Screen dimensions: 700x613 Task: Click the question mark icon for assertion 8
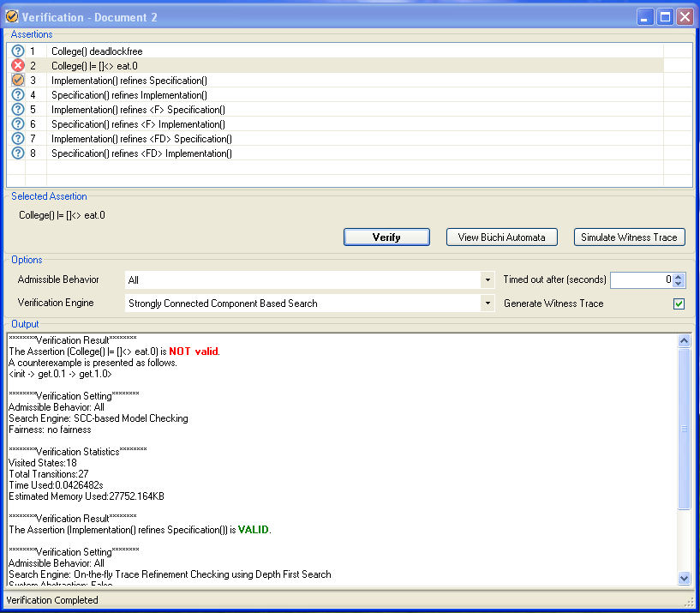(x=18, y=153)
